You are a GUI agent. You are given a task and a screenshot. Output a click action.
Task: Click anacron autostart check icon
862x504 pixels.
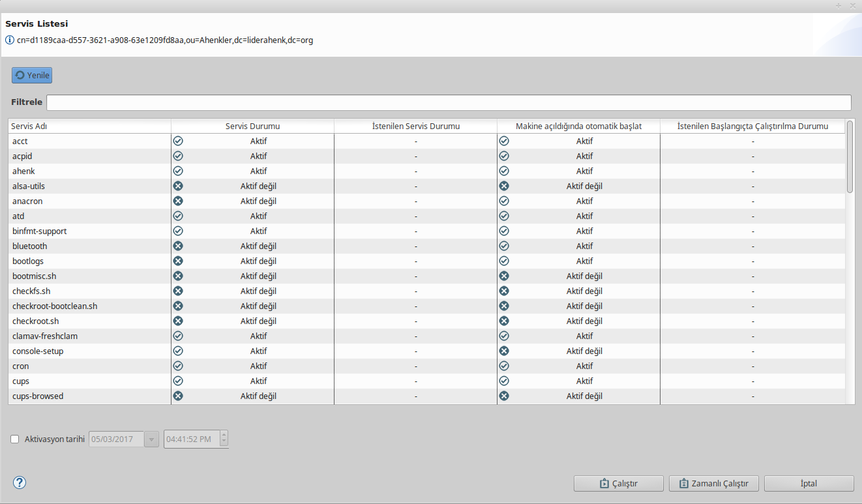pos(504,201)
